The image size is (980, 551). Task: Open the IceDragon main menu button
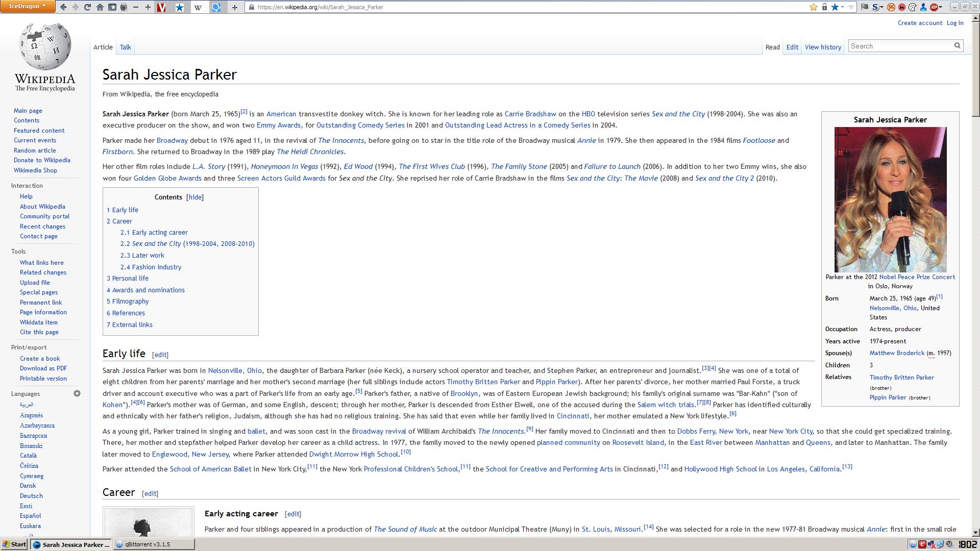coord(27,6)
